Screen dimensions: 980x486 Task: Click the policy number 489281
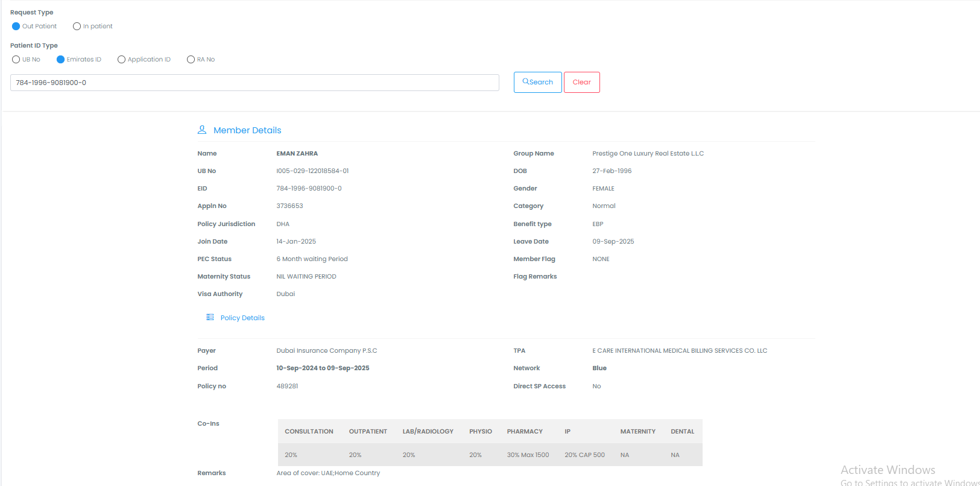(287, 387)
